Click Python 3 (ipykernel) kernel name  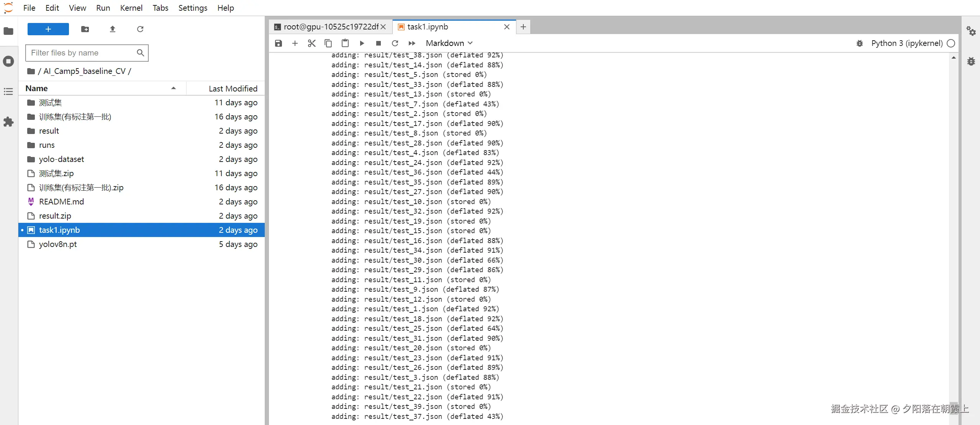coord(906,43)
